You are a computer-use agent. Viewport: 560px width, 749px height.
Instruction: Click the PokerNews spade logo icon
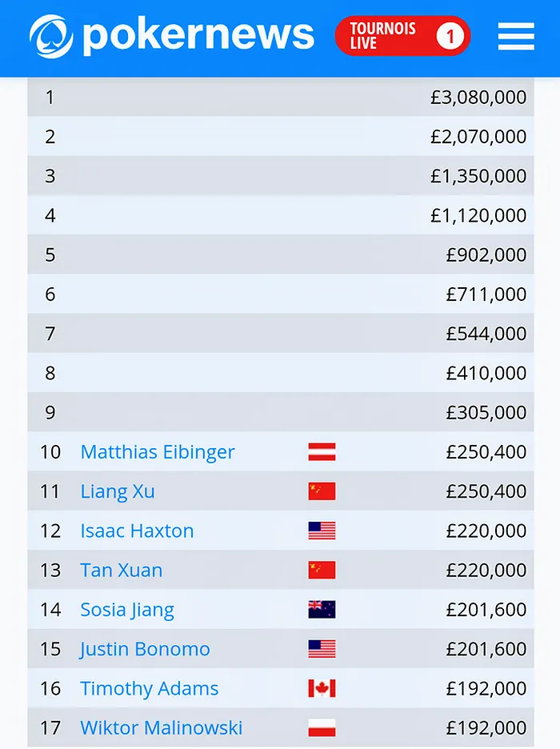click(x=51, y=36)
